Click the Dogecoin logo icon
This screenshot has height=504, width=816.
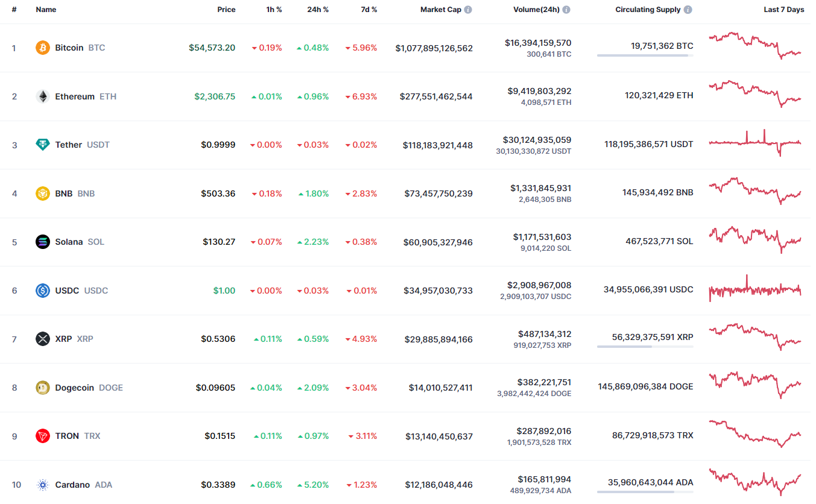tap(43, 388)
